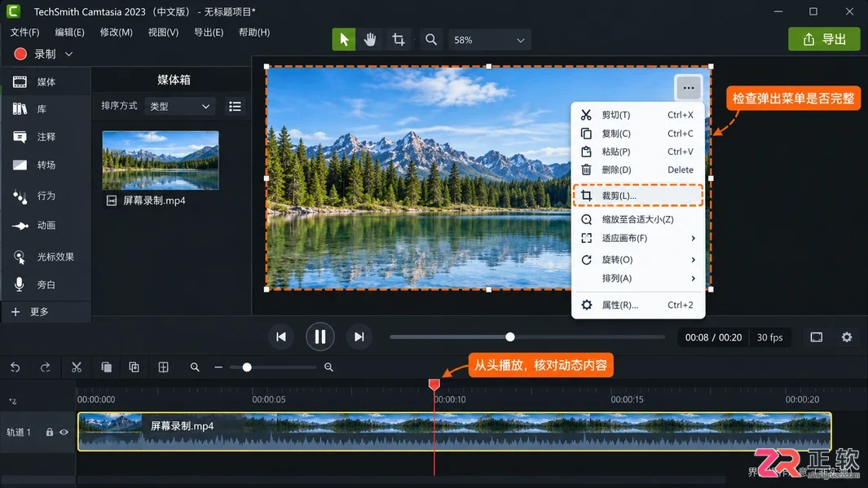Click the timeline zoom slider handle

(x=247, y=367)
